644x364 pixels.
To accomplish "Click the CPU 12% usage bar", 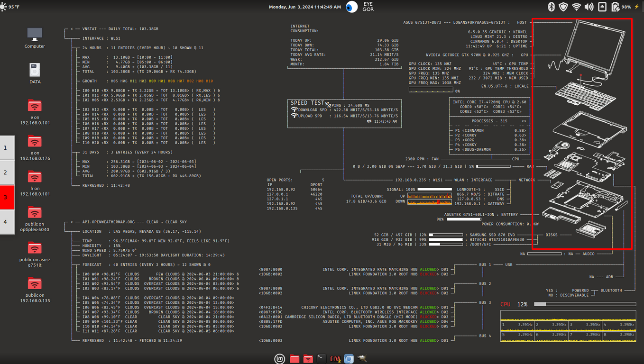I will pos(584,304).
